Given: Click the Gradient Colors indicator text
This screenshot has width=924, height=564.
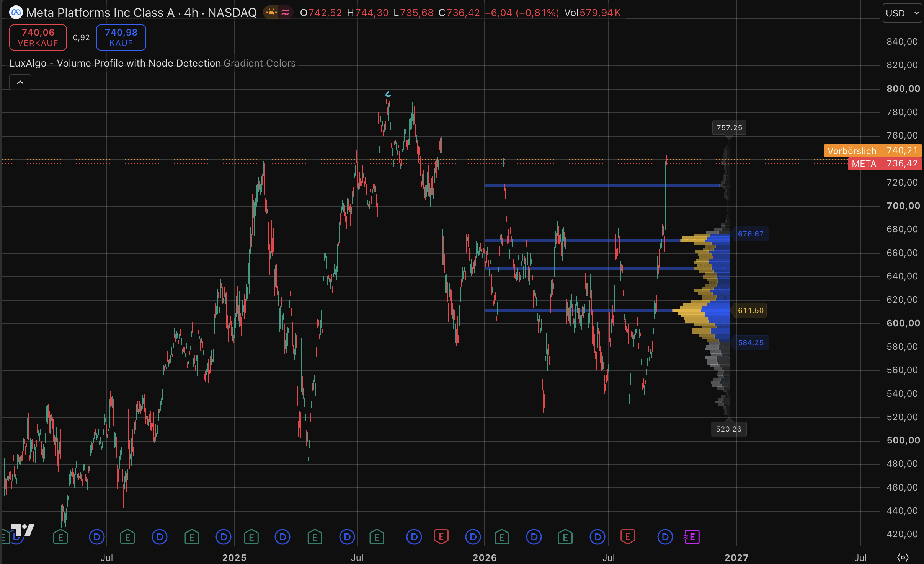Looking at the screenshot, I should 260,63.
